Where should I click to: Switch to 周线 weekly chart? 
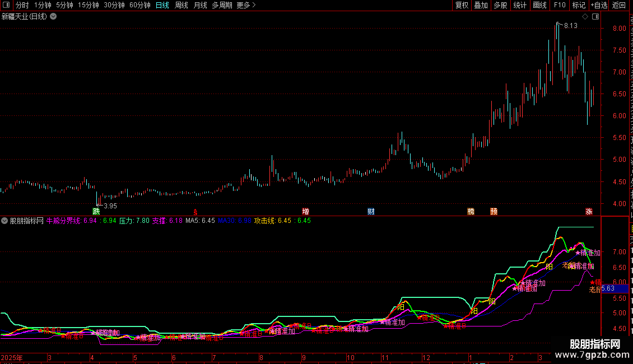tap(181, 5)
